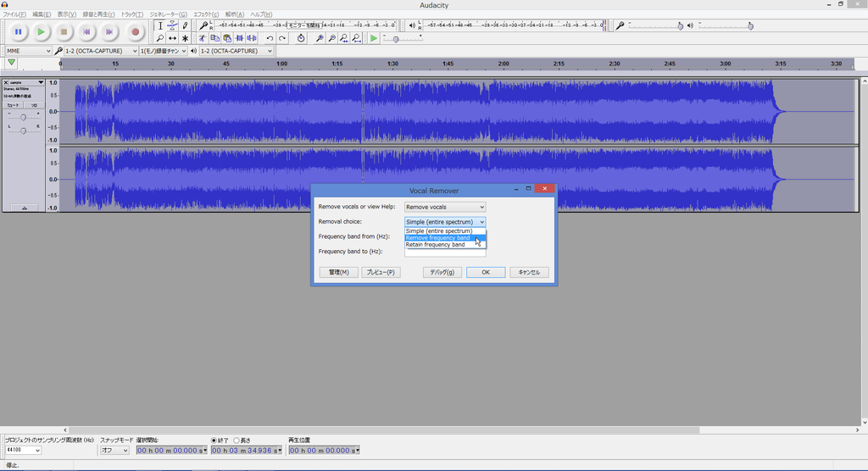This screenshot has width=868, height=471.
Task: Adjust the track gain slider
Action: 23,117
